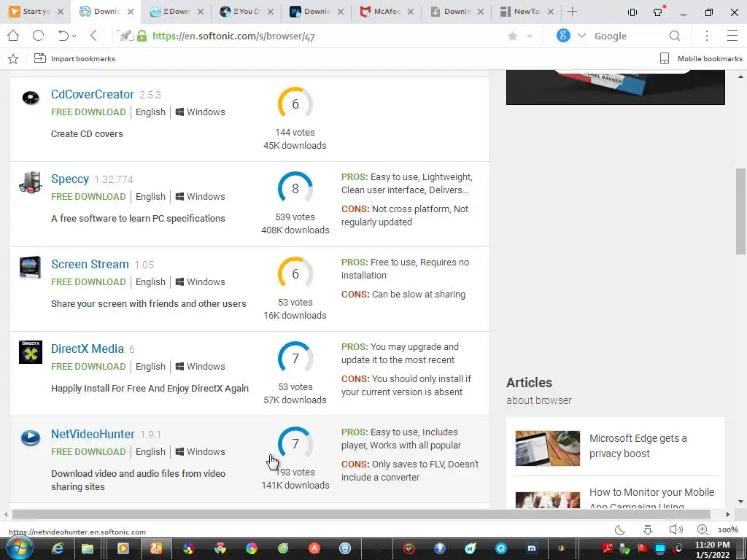Go to the browser home page
This screenshot has height=560, width=747.
pyautogui.click(x=13, y=36)
